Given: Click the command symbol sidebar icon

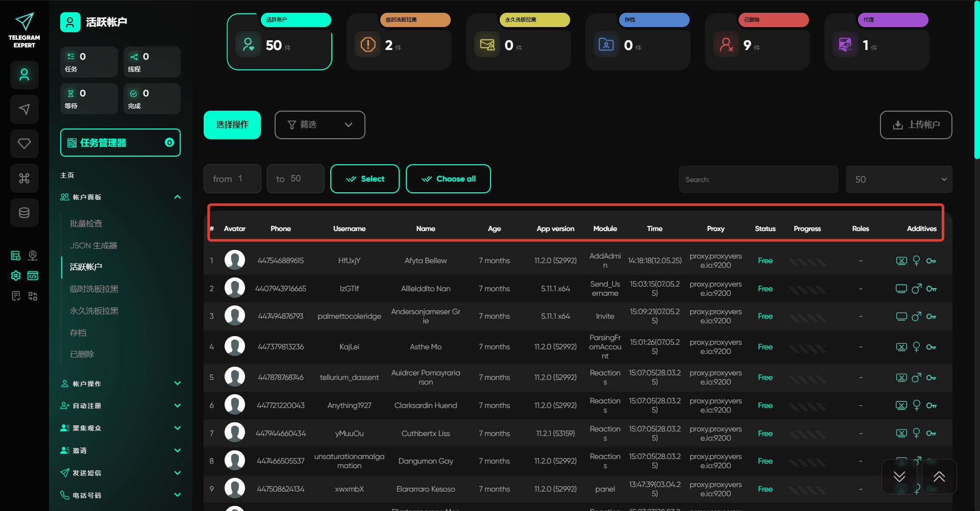Looking at the screenshot, I should click(x=24, y=178).
